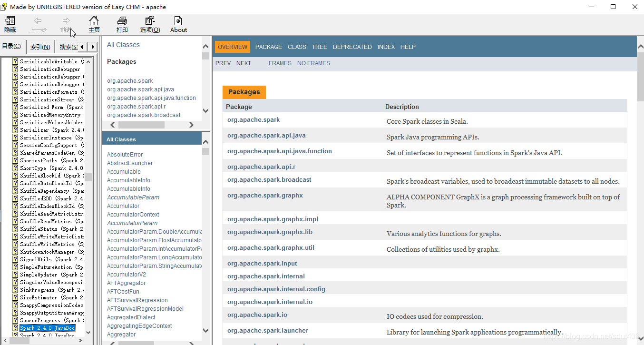This screenshot has height=345, width=644.
Task: Click scroll-right arrow of Packages frame
Action: tap(191, 125)
